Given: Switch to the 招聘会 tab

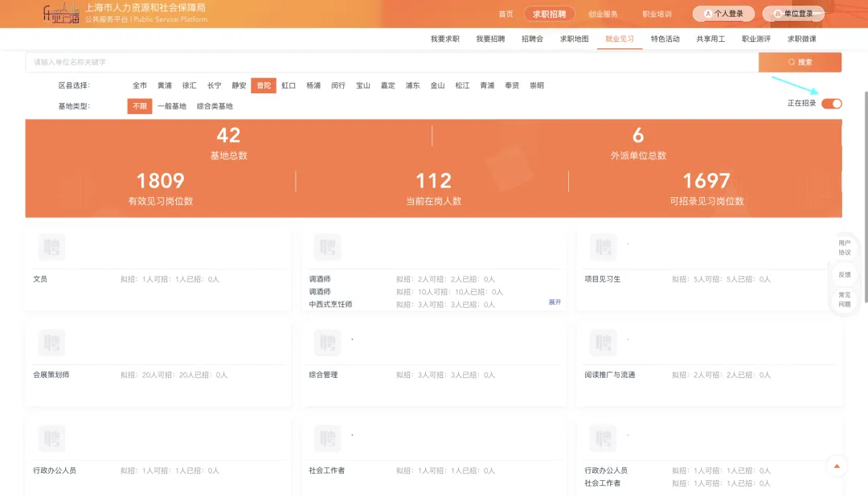Looking at the screenshot, I should [532, 39].
